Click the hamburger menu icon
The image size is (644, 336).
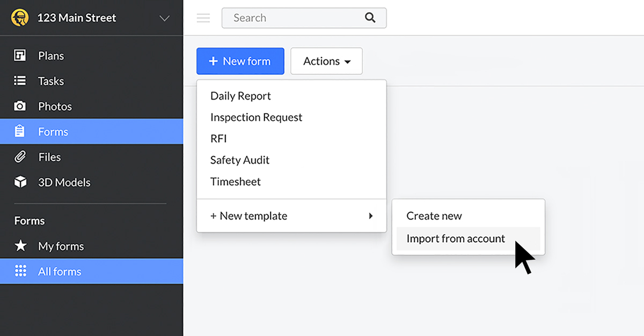[203, 18]
